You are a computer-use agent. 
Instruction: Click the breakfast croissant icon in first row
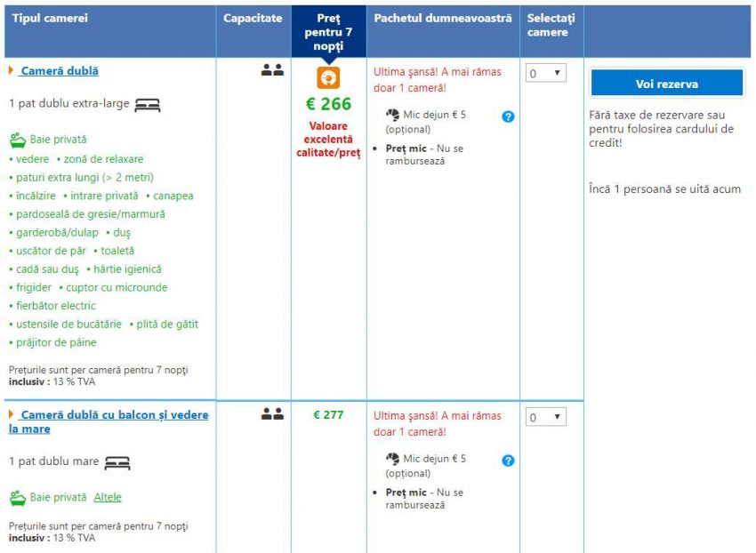(392, 115)
